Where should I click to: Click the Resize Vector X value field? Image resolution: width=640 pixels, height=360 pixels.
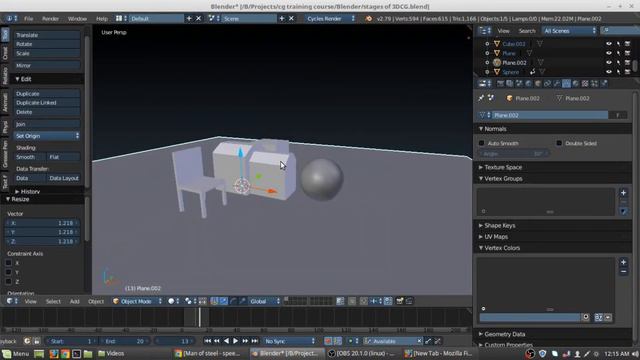point(42,223)
